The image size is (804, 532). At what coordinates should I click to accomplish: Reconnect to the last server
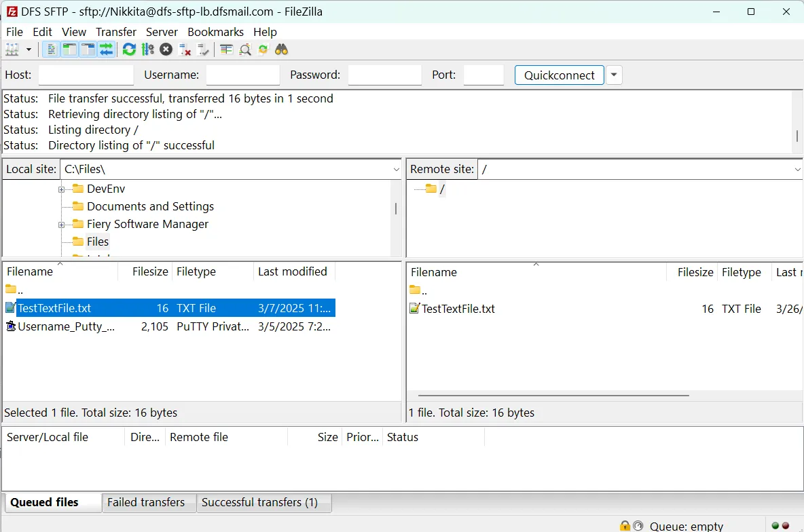coord(203,50)
